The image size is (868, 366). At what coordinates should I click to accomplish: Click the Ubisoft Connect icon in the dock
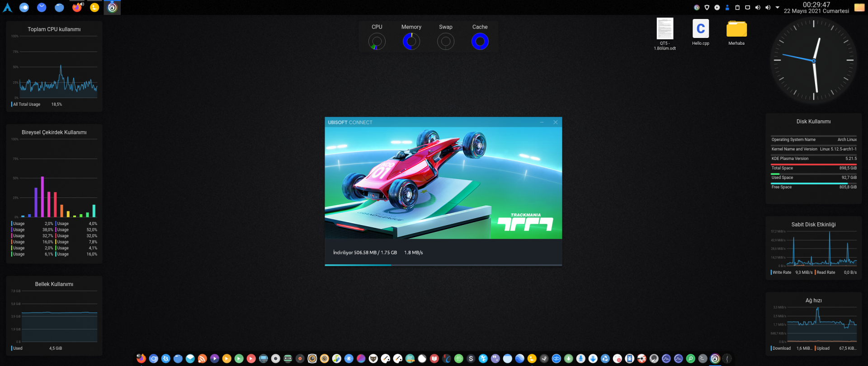[x=715, y=359]
